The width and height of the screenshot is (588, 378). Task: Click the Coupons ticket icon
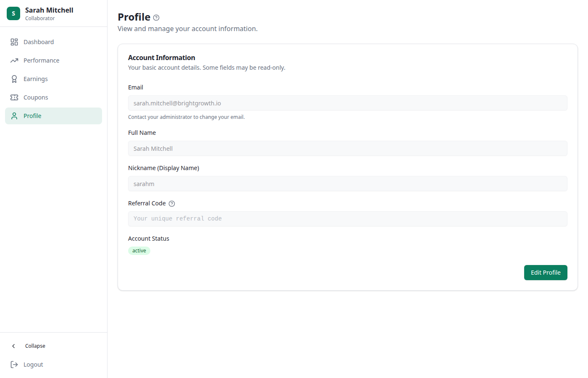point(14,97)
